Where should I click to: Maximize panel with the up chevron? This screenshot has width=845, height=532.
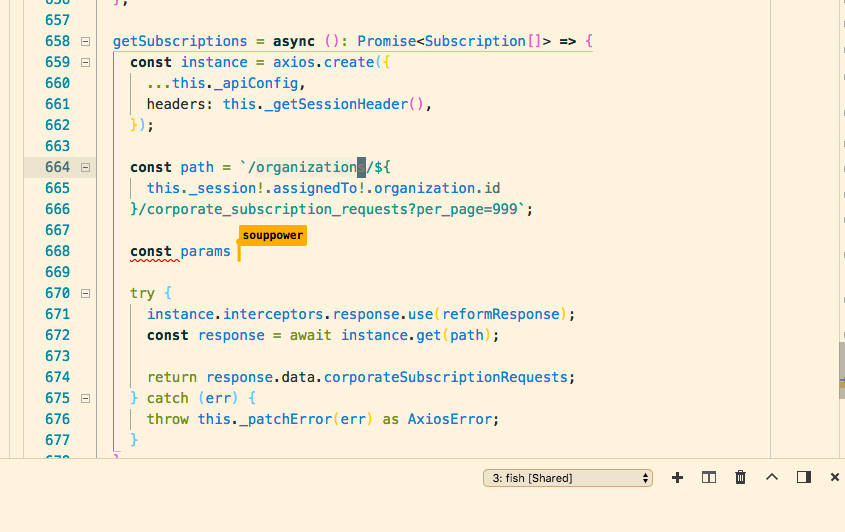[771, 478]
